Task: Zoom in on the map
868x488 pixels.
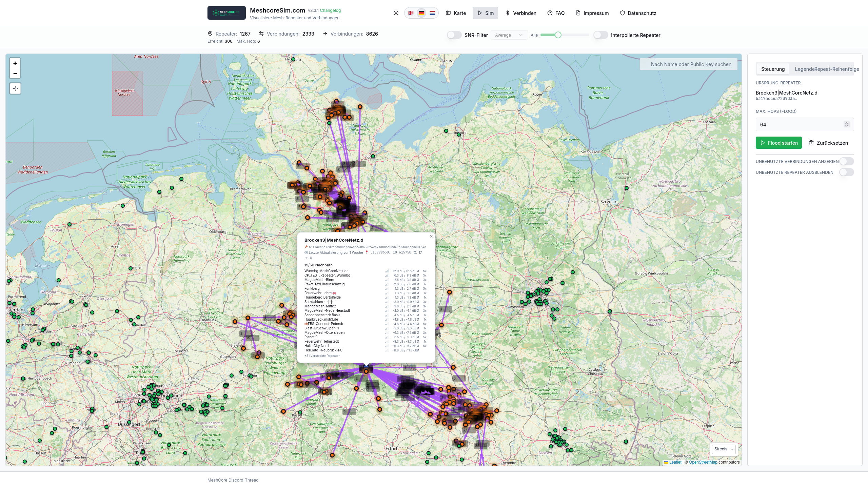Action: pos(15,63)
